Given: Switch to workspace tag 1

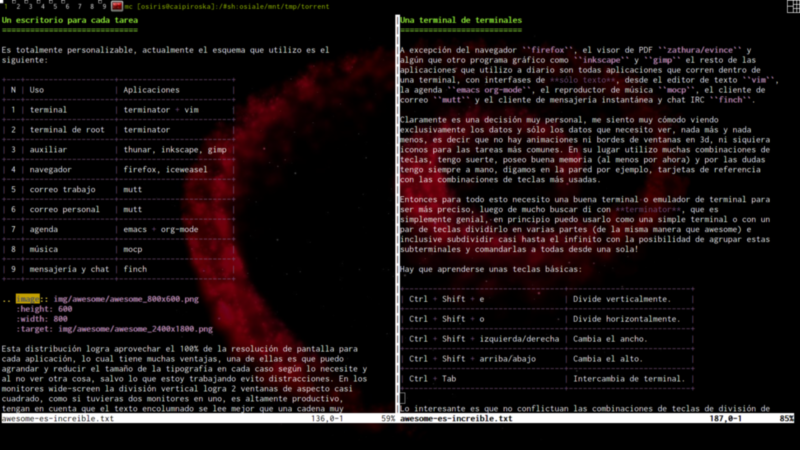Looking at the screenshot, I should coord(5,6).
